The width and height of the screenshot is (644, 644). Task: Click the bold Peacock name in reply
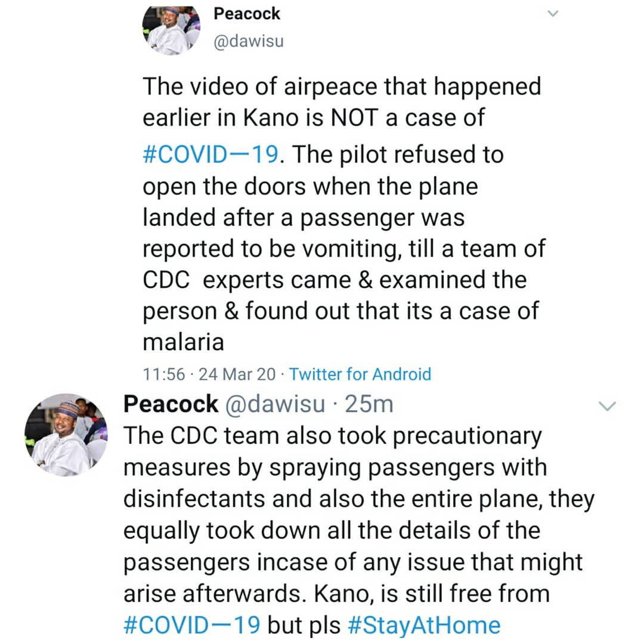pyautogui.click(x=171, y=404)
